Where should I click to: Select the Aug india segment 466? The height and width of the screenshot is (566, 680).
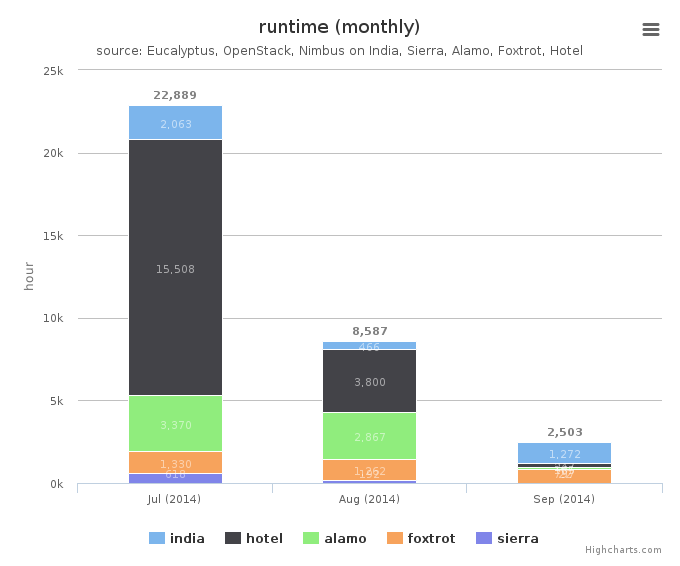[369, 345]
